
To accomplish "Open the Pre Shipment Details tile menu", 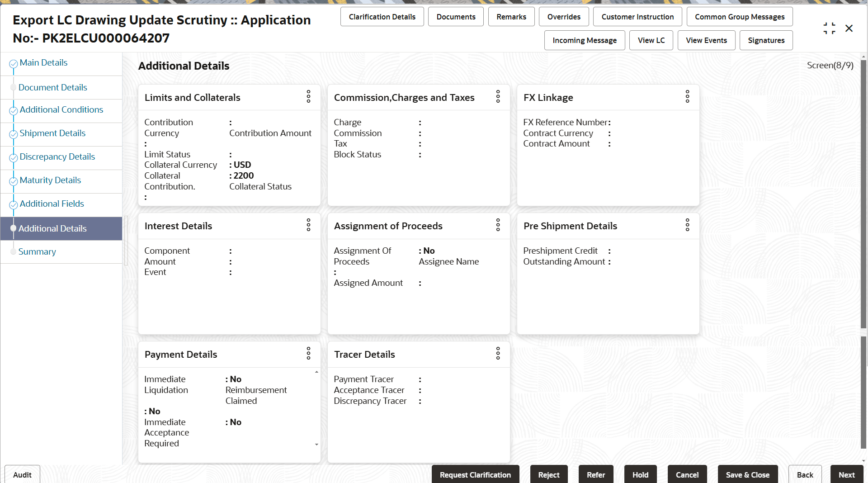I will [687, 225].
